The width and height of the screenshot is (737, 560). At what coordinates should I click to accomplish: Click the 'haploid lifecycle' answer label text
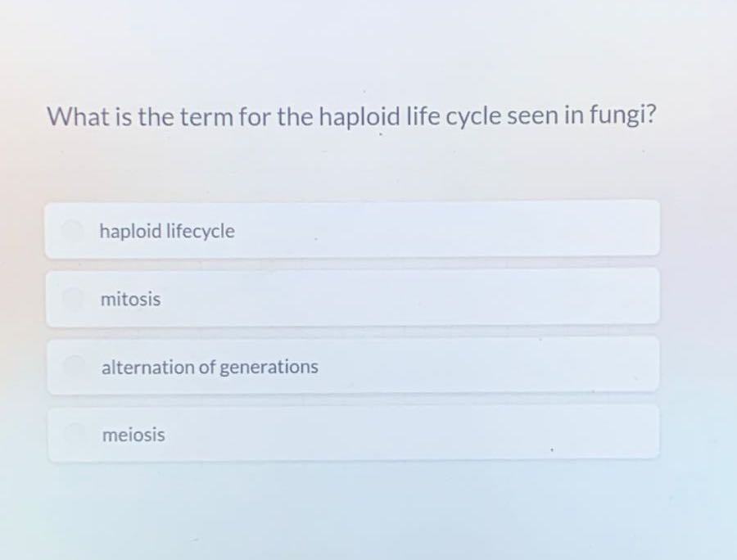pyautogui.click(x=167, y=232)
